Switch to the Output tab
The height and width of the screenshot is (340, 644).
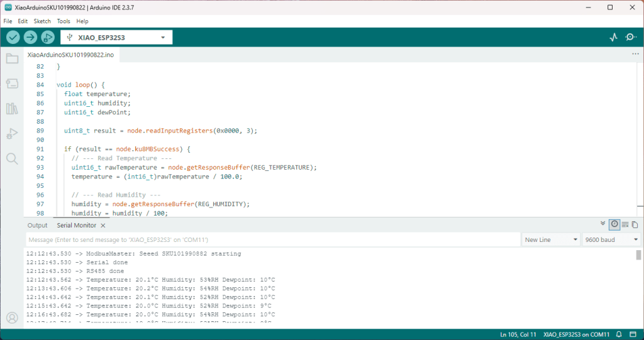click(x=37, y=225)
